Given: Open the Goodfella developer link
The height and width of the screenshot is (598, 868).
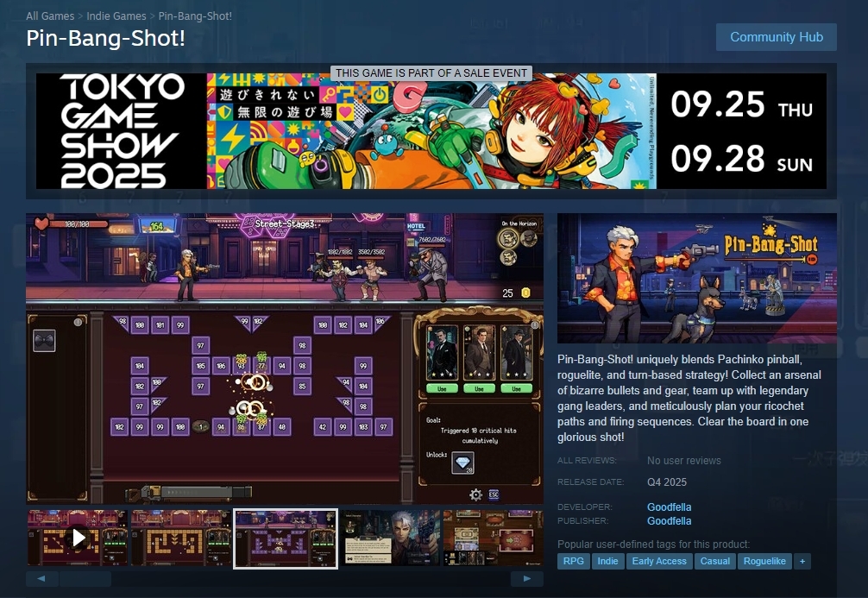Looking at the screenshot, I should pyautogui.click(x=669, y=507).
